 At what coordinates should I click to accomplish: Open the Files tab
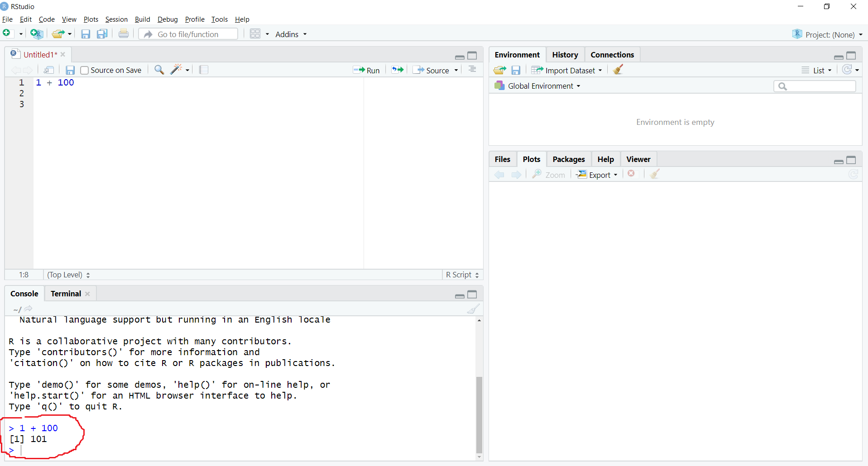502,159
